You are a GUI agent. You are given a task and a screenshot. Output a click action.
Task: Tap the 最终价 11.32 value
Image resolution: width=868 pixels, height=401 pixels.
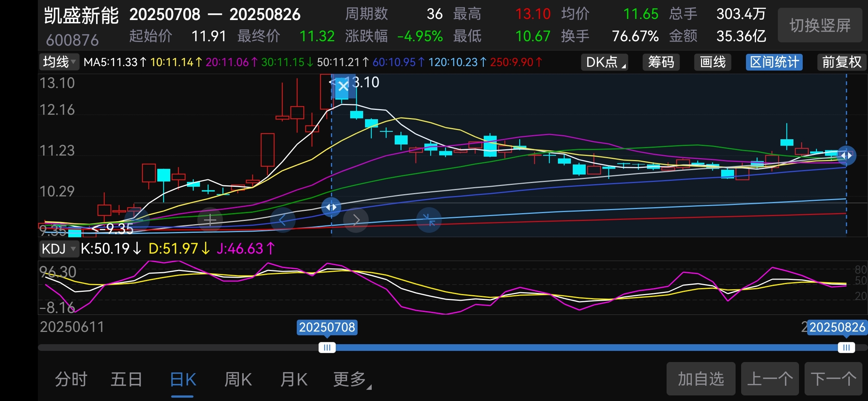pyautogui.click(x=317, y=36)
